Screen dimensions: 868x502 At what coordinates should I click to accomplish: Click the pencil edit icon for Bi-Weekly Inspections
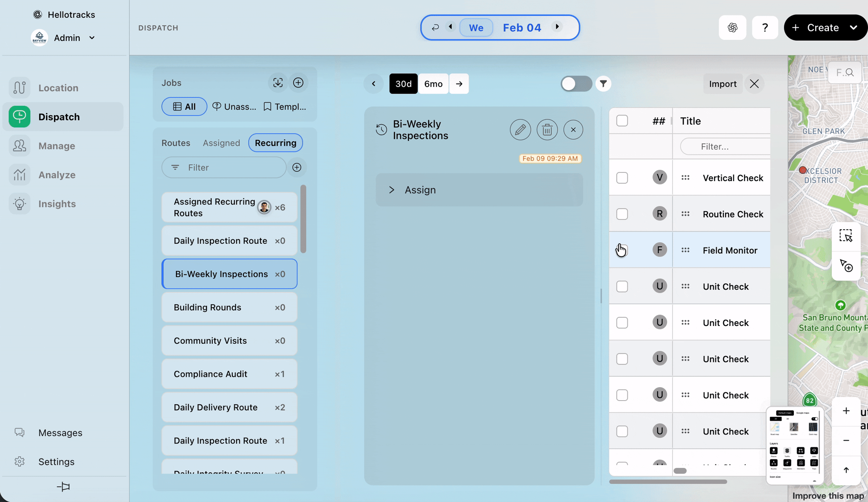tap(520, 129)
